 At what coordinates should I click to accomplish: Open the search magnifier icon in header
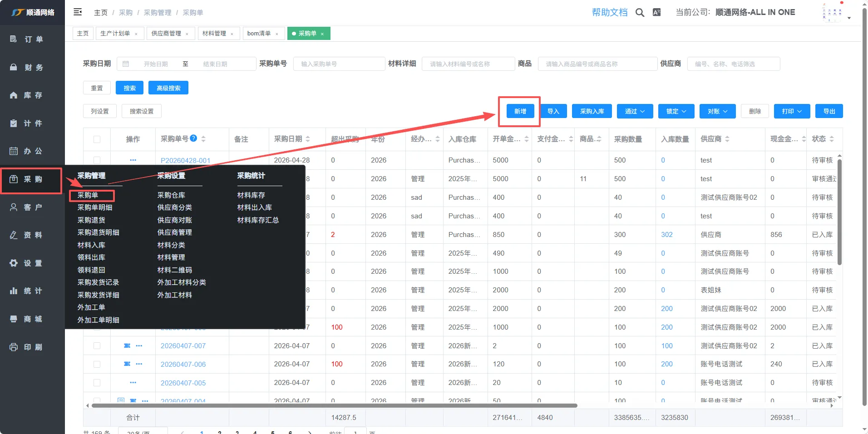[640, 13]
